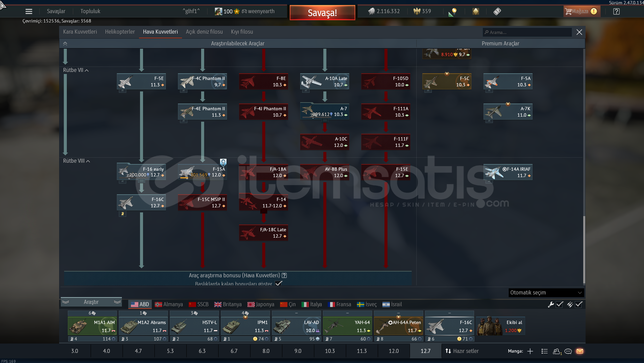Viewport: 644px width, 363px height.
Task: Open the weenyearth player profile
Action: 258,11
